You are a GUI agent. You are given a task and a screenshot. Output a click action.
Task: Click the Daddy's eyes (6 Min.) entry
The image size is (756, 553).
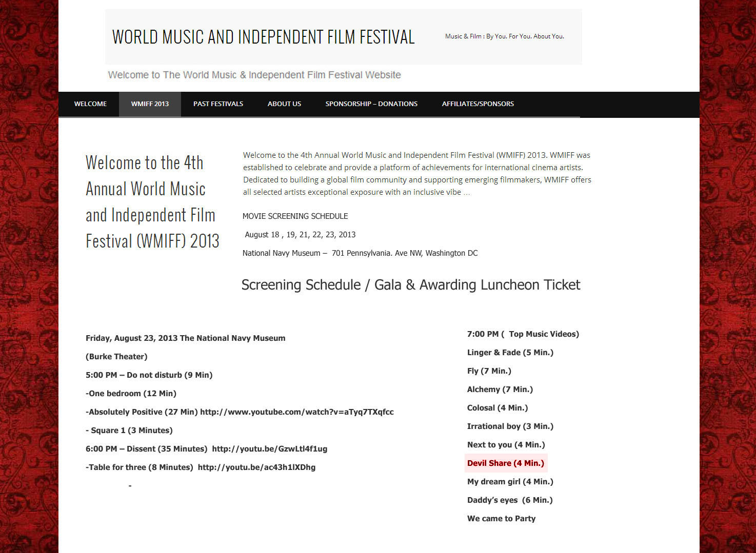point(509,500)
